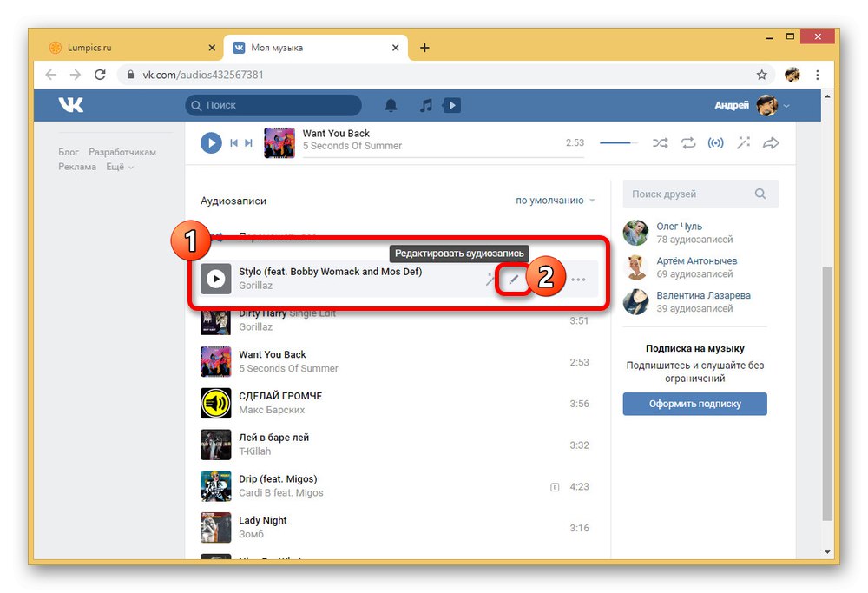Seek on the Want You Back progress bar
868x593 pixels.
click(x=443, y=157)
